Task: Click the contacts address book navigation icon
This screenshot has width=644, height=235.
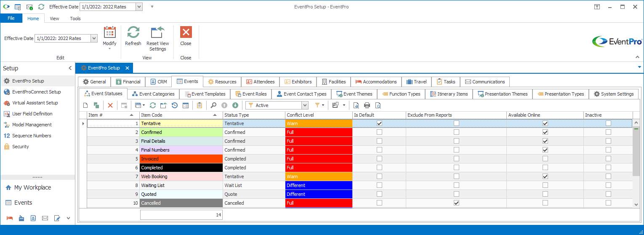Action: click(33, 218)
